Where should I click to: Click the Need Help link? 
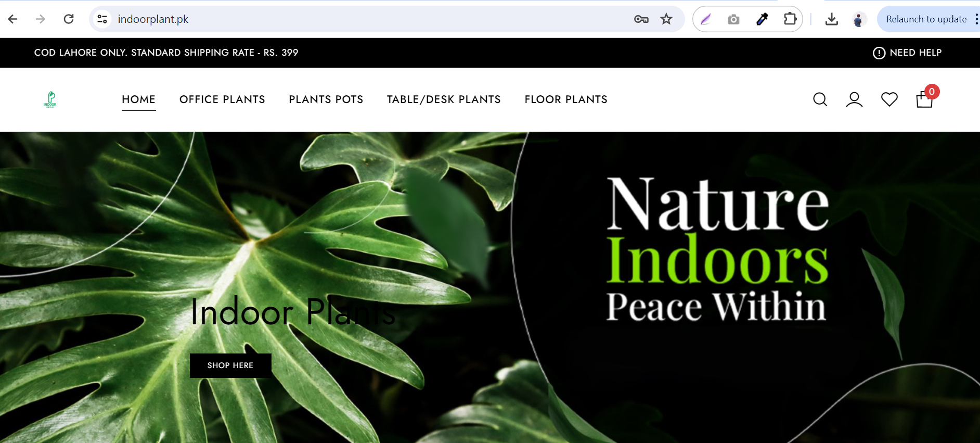pyautogui.click(x=907, y=53)
